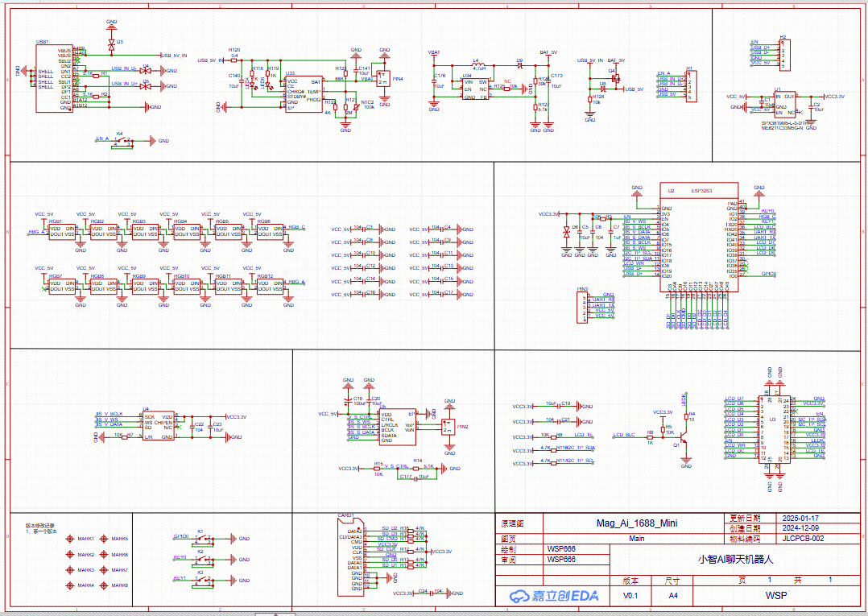
Task: Select the U34 boost converter IC
Action: [476, 89]
